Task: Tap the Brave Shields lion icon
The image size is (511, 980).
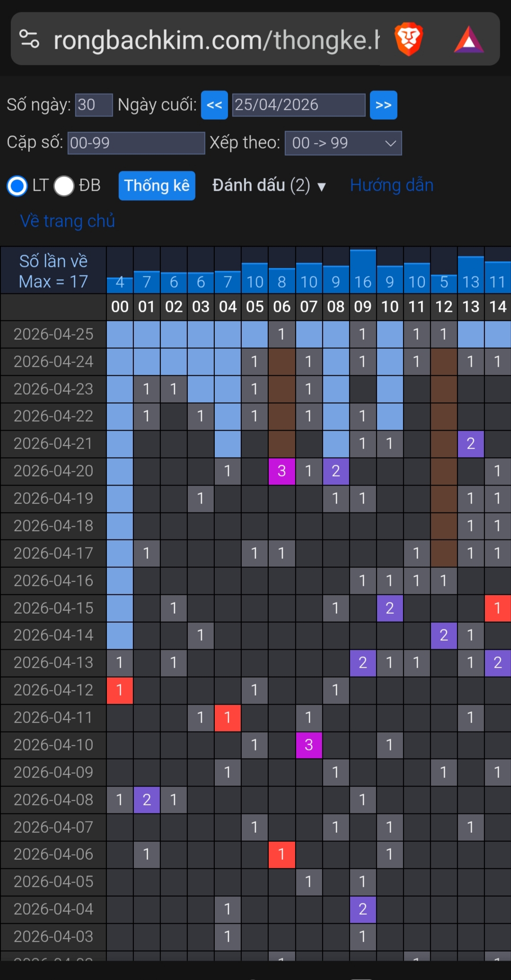Action: [408, 39]
